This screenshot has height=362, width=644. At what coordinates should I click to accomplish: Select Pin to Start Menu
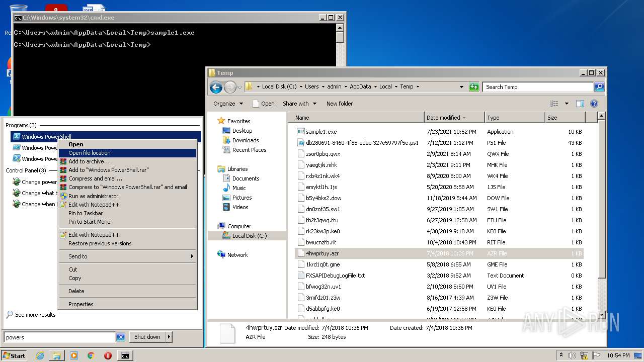coord(128,222)
